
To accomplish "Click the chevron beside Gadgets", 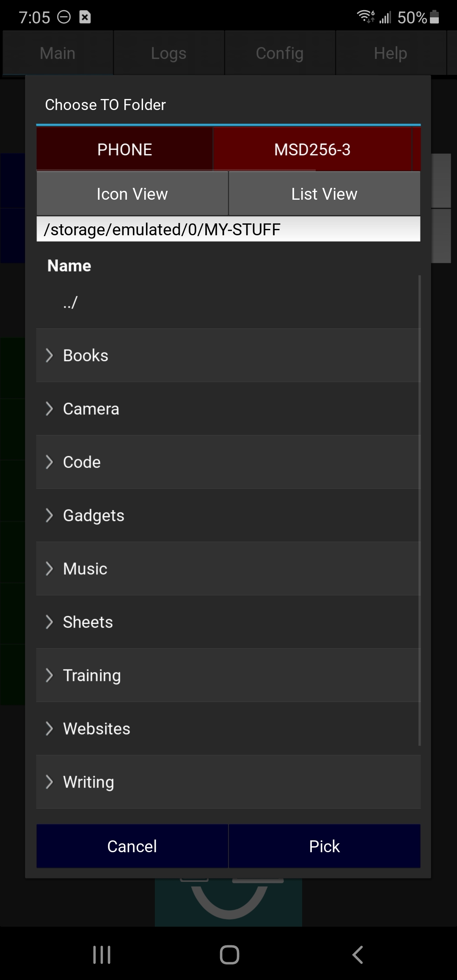I will pyautogui.click(x=50, y=515).
